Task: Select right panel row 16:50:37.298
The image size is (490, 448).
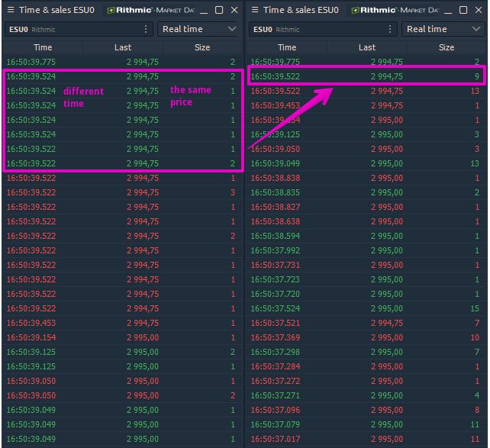Action: click(367, 352)
